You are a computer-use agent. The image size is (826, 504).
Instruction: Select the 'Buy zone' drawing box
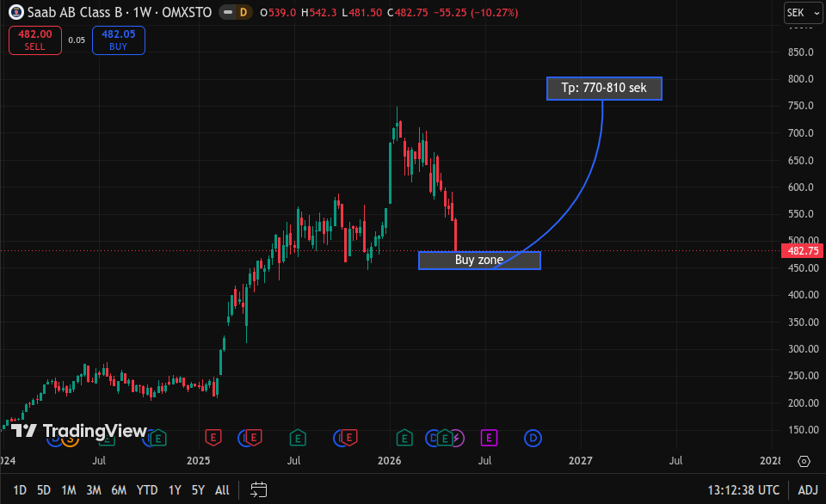click(479, 260)
